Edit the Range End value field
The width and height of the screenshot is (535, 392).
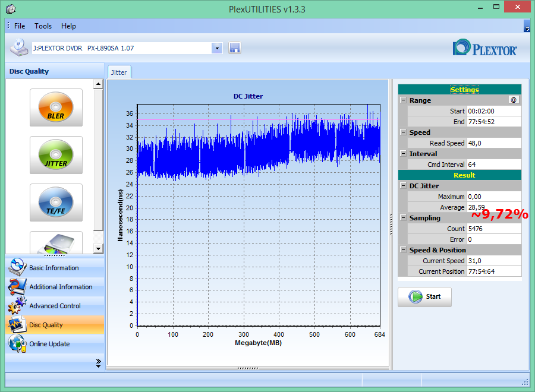point(494,122)
